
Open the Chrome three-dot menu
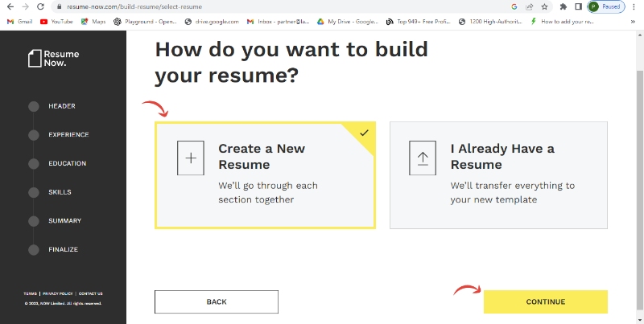[x=634, y=6]
